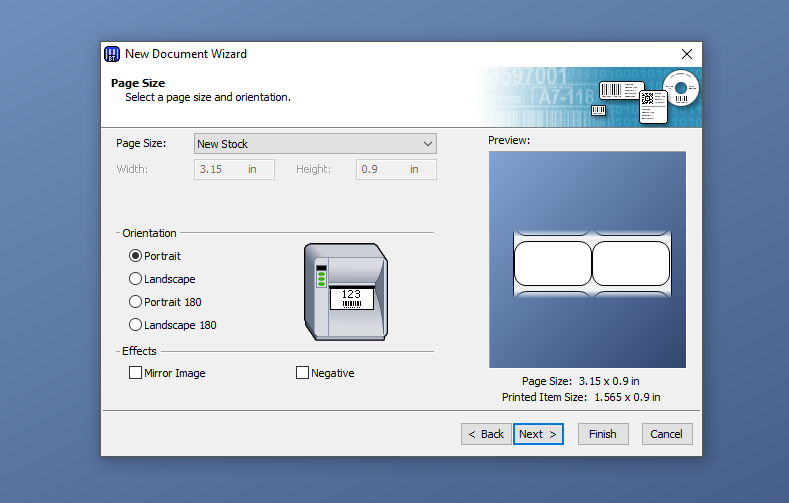Go to the previous step with Back
This screenshot has height=503, width=789.
click(x=486, y=434)
